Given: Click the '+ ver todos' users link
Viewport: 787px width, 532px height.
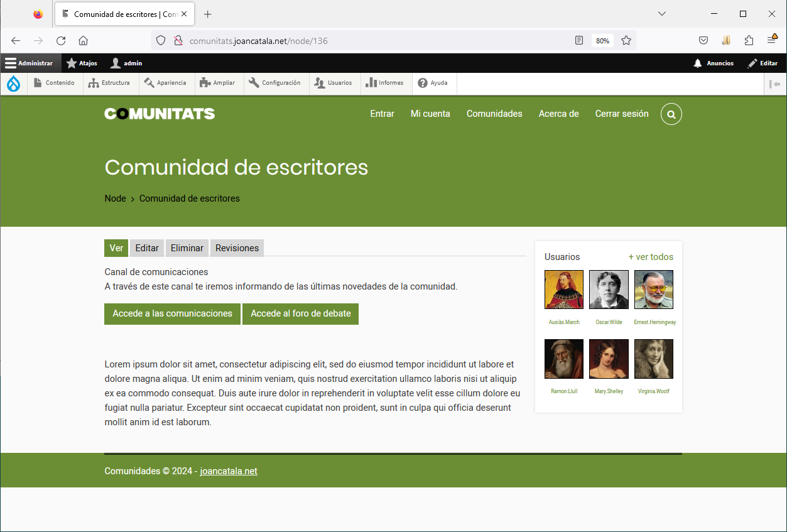Looking at the screenshot, I should point(651,257).
